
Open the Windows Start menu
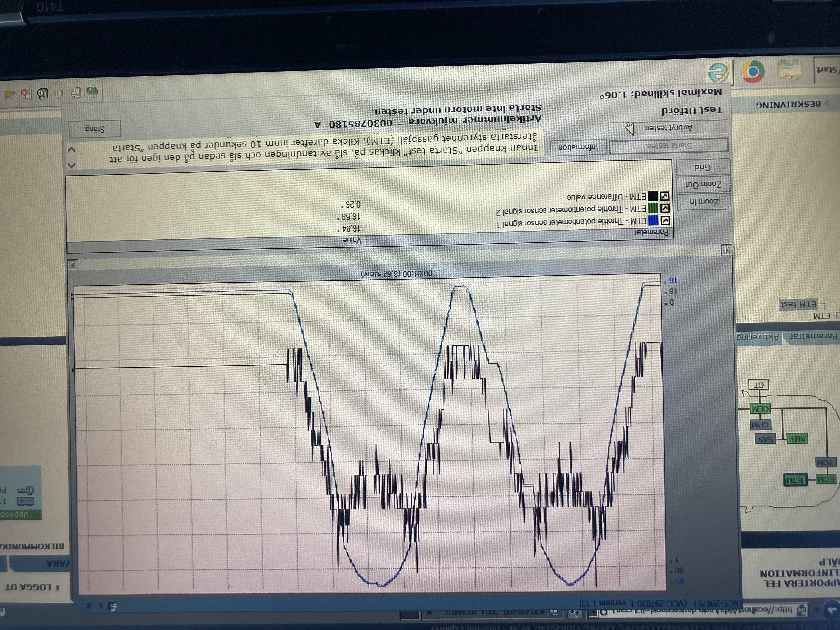827,70
